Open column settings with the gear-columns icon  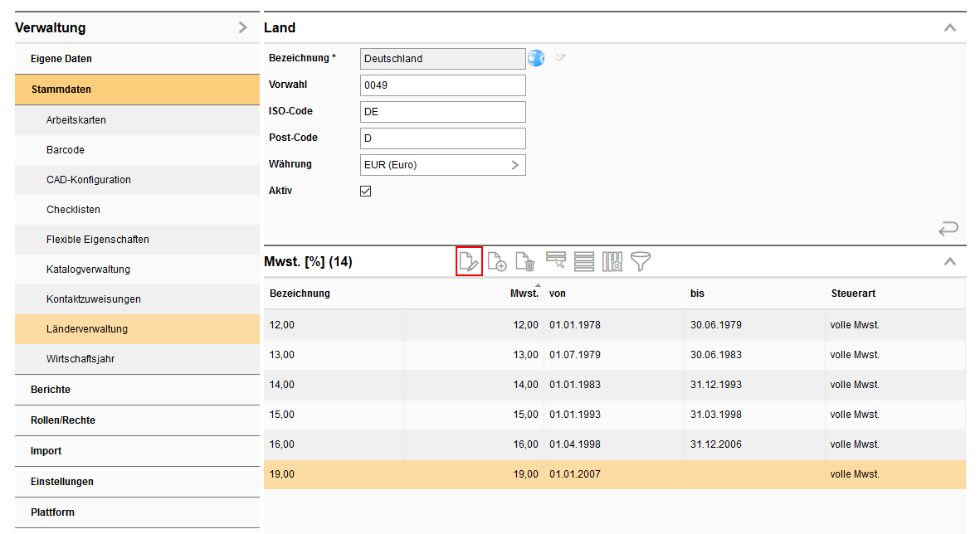[612, 262]
